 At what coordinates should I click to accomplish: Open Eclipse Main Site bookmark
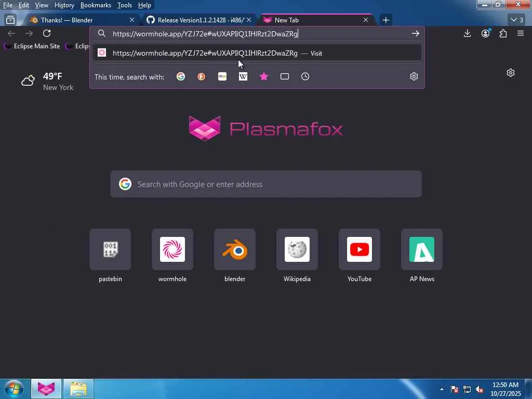[32, 46]
